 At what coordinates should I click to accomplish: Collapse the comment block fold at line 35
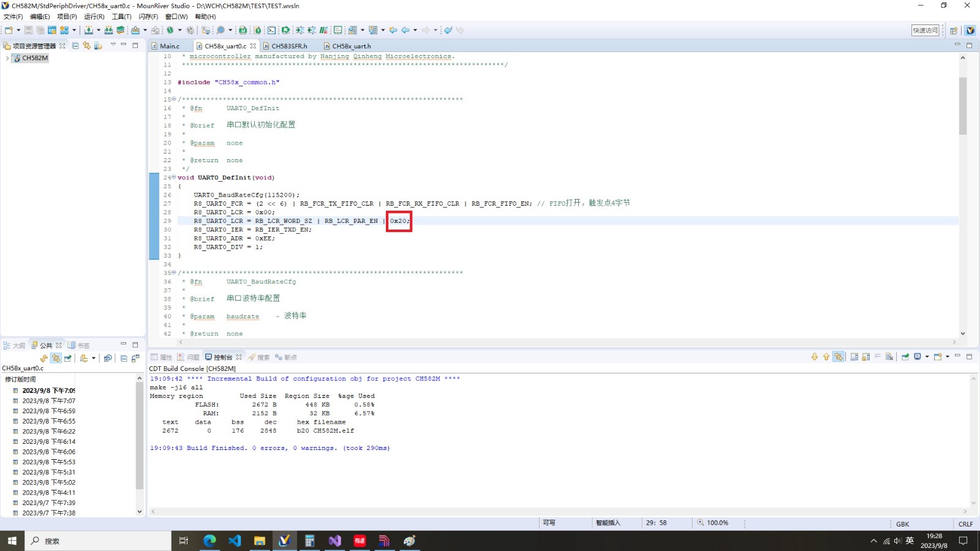[x=174, y=272]
